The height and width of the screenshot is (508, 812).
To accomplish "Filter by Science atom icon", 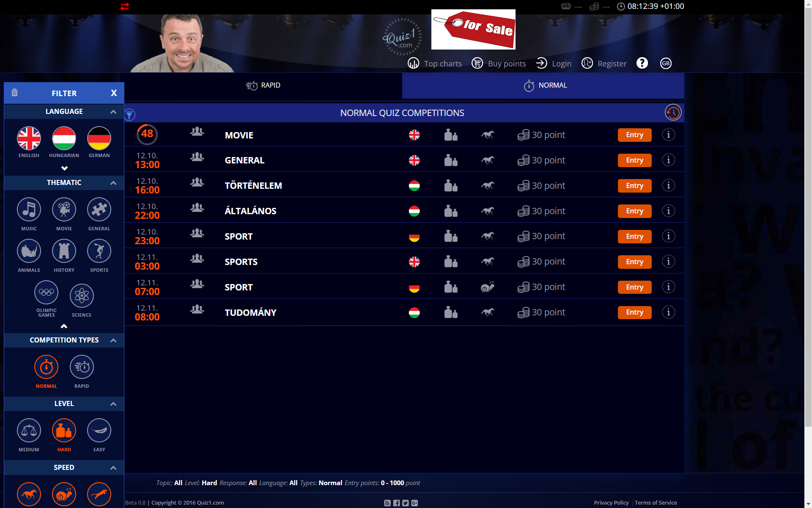I will (82, 295).
